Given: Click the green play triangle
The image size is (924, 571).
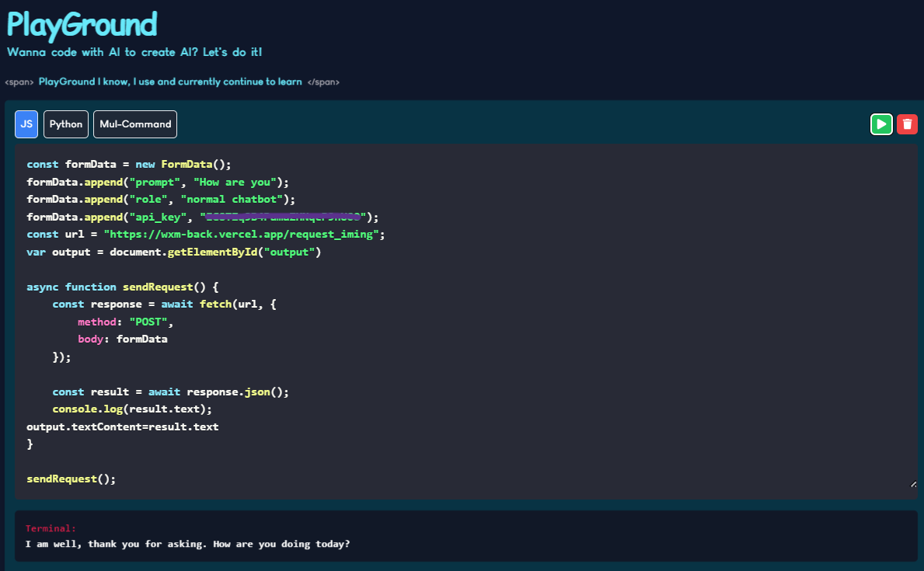Looking at the screenshot, I should (x=881, y=124).
